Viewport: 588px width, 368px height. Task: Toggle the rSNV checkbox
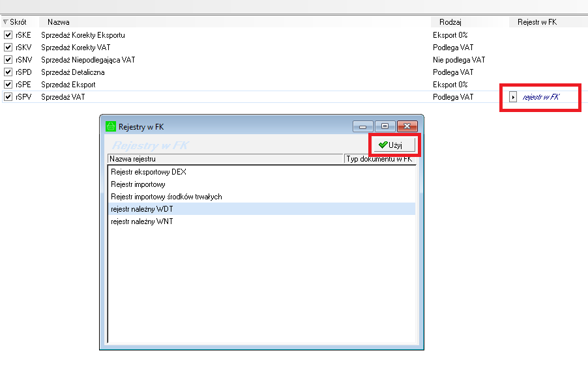coord(8,60)
